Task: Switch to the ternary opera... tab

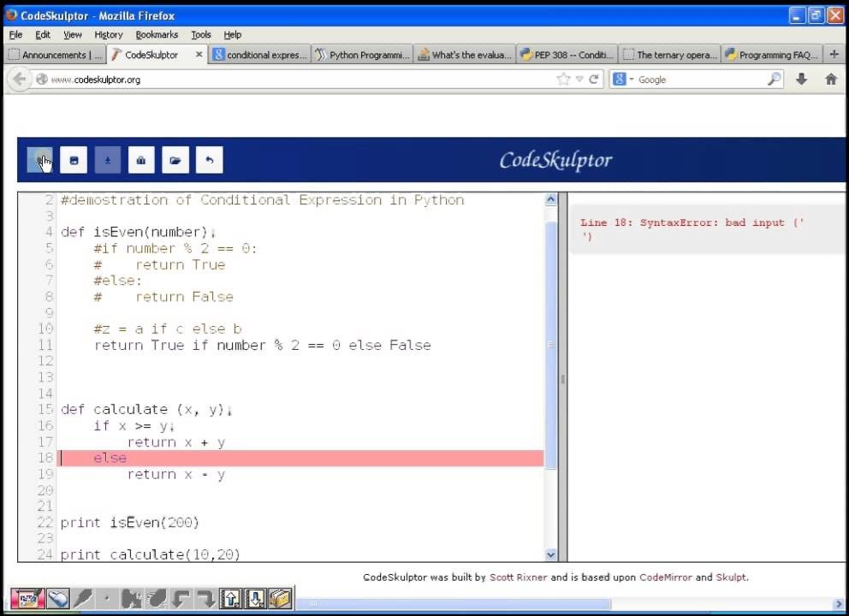Action: [x=669, y=55]
